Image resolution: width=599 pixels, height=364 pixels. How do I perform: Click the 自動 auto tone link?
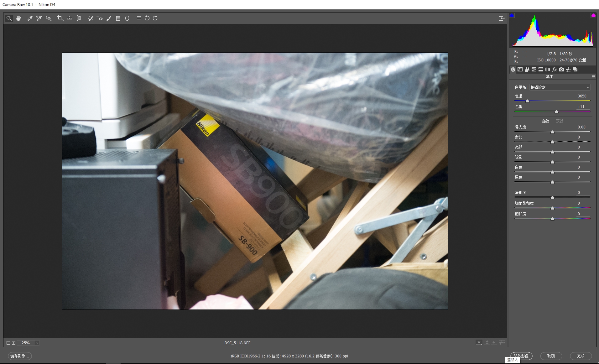[545, 121]
